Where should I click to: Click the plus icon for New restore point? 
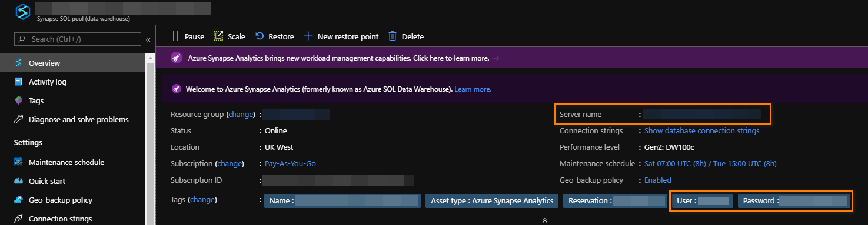[308, 36]
